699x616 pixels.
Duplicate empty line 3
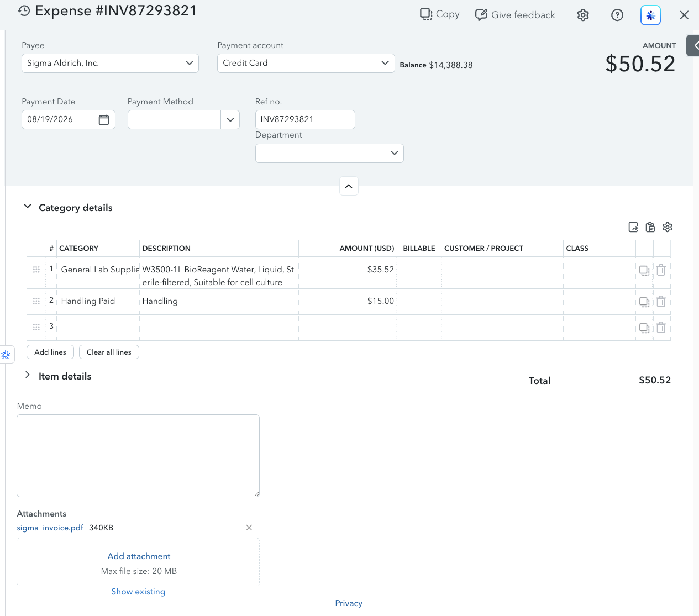(644, 328)
